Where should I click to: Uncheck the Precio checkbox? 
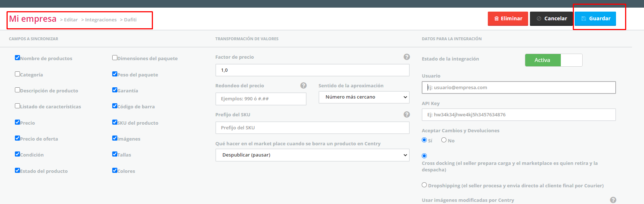click(17, 122)
